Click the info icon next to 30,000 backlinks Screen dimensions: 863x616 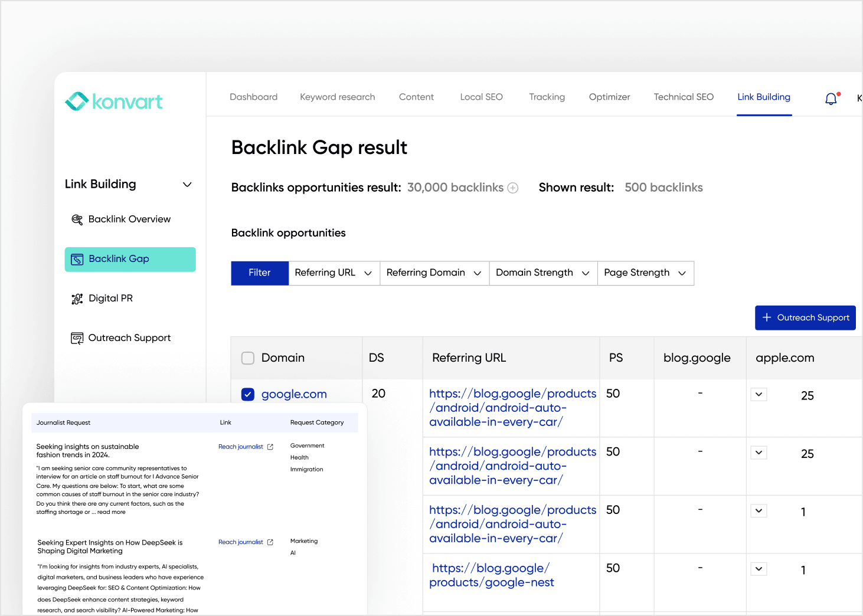[x=513, y=187]
